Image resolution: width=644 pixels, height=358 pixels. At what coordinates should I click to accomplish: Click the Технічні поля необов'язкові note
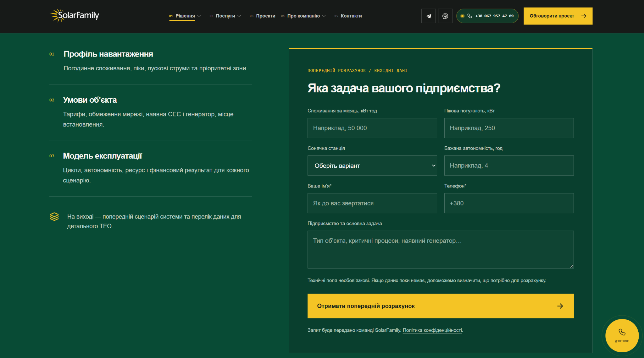click(427, 280)
